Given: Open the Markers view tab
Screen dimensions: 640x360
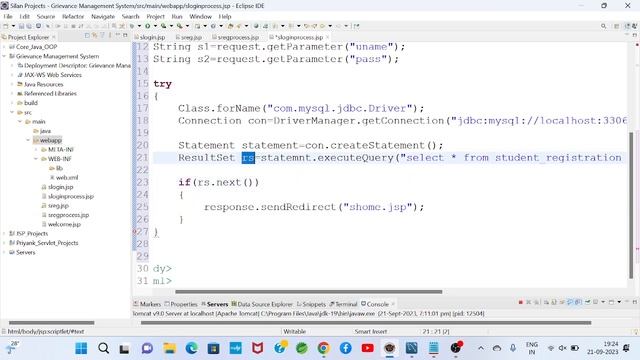Looking at the screenshot, I should point(147,304).
